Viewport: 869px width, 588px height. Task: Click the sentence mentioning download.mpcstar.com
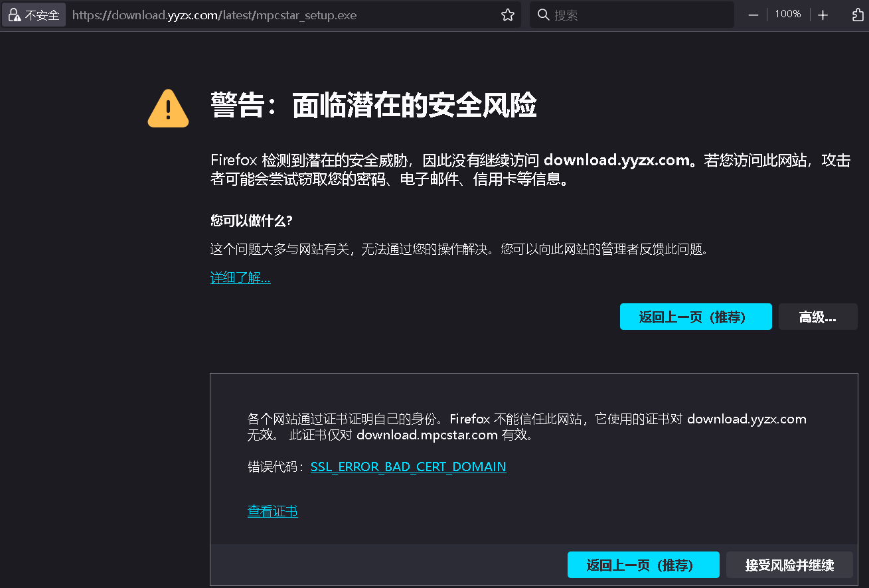(x=412, y=435)
